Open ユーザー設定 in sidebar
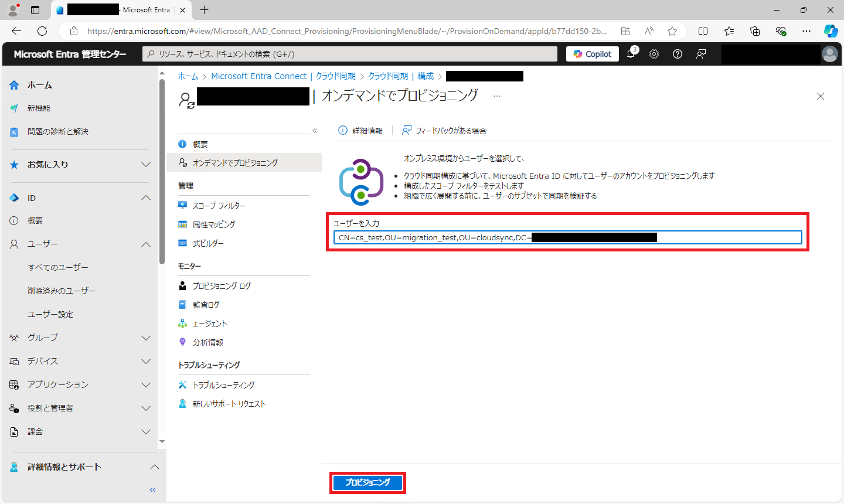The height and width of the screenshot is (504, 844). (50, 314)
